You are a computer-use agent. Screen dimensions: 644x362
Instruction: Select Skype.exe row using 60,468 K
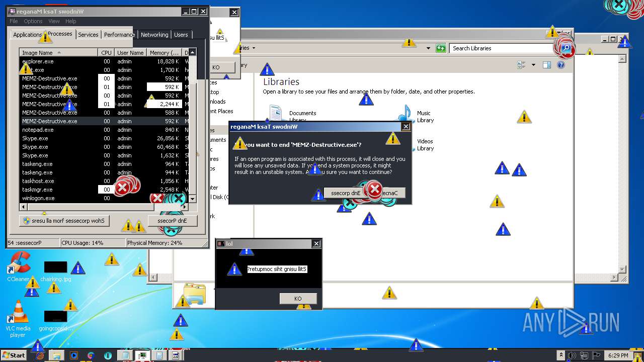[x=104, y=147]
